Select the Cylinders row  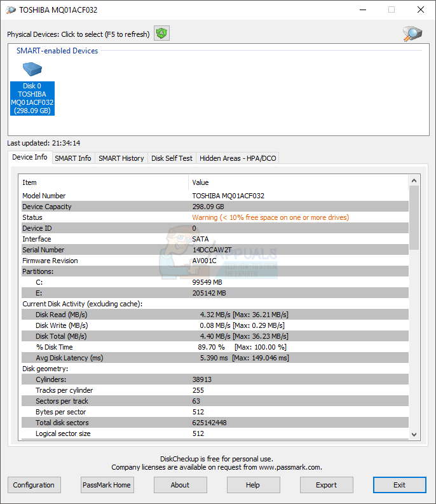215,379
